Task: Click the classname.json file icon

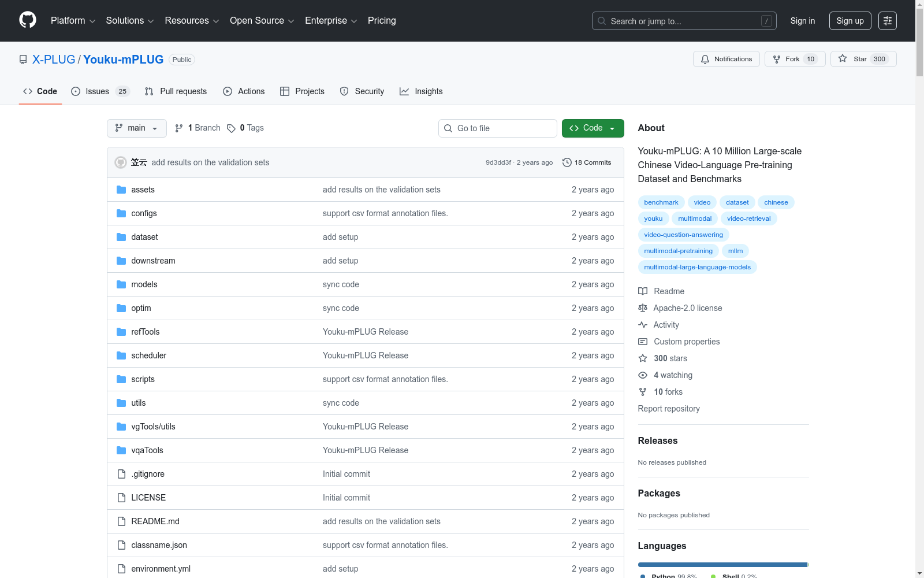Action: [121, 545]
